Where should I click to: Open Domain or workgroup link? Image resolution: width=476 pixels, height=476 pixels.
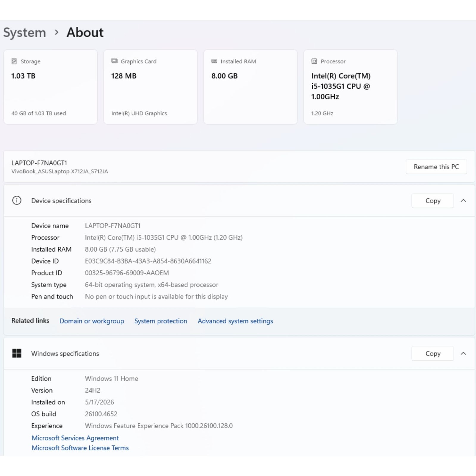point(92,321)
